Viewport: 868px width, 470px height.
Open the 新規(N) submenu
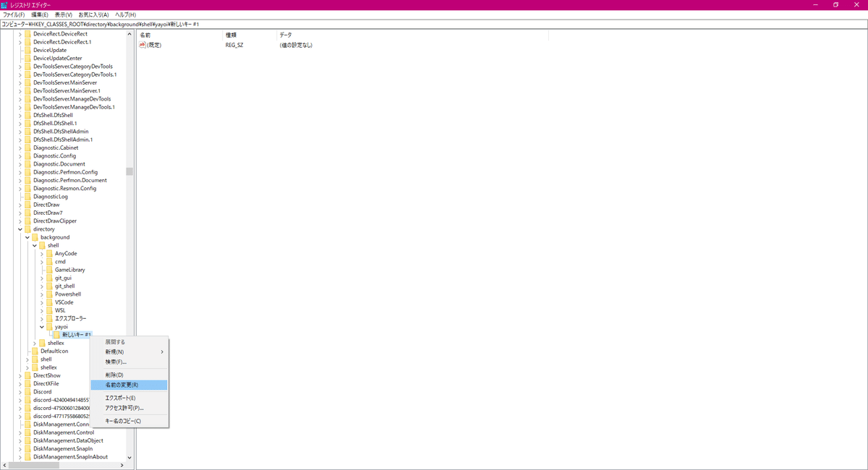129,351
